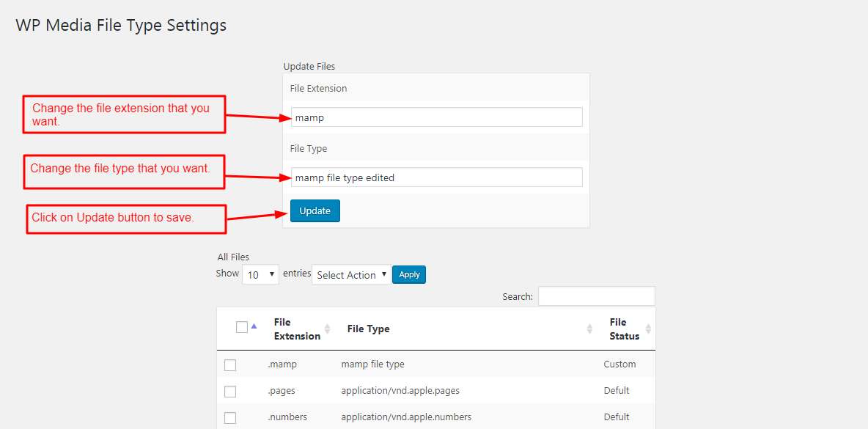Image resolution: width=868 pixels, height=429 pixels.
Task: Click the Apply button
Action: tap(409, 274)
